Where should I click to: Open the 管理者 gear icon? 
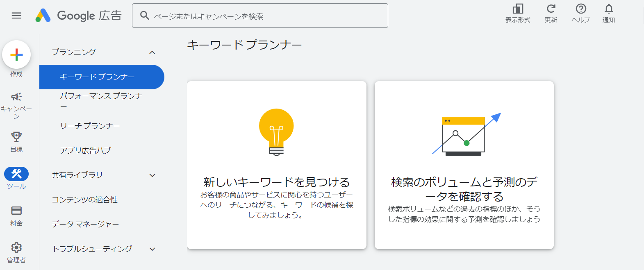[x=16, y=247]
